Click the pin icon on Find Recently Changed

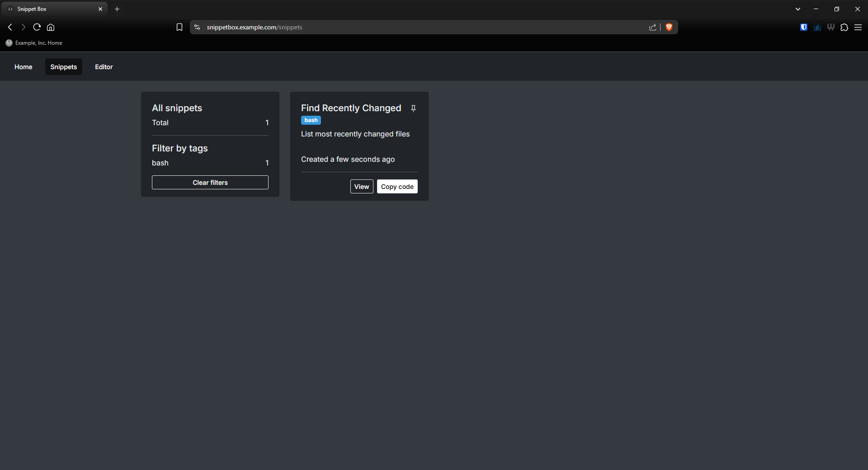(x=413, y=108)
